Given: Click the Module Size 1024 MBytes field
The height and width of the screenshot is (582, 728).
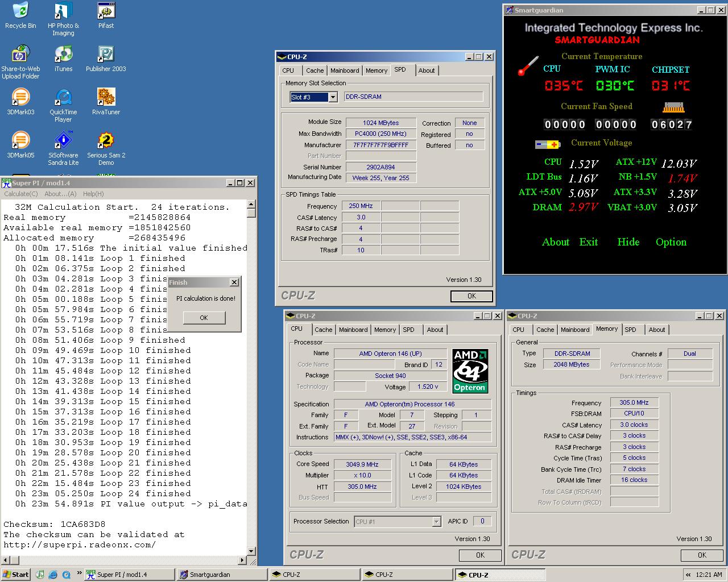Looking at the screenshot, I should point(381,123).
